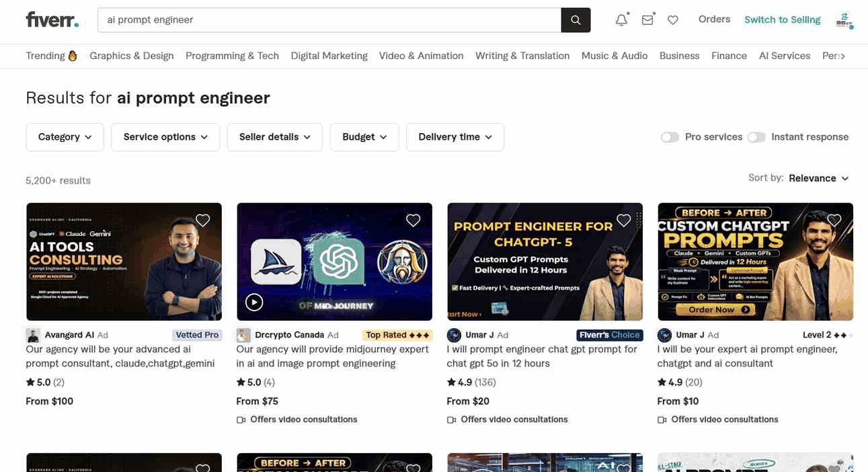Click the 4.9 (20) rating
868x472 pixels.
pos(679,383)
